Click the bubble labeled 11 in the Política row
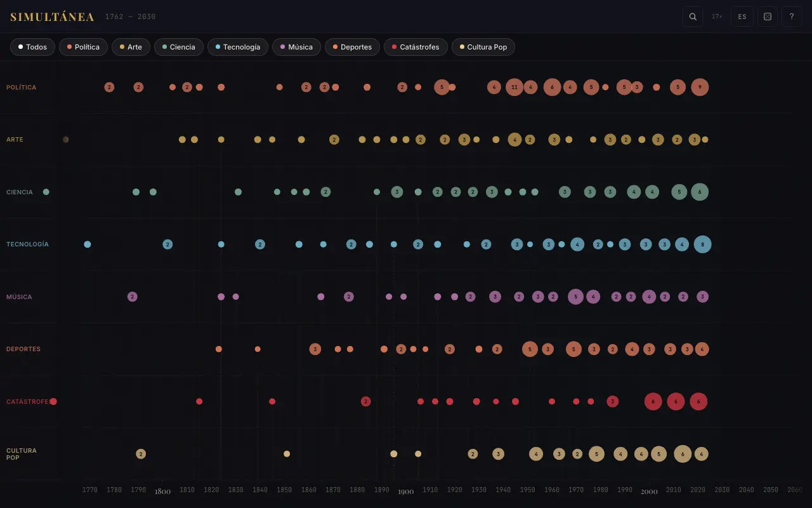 (x=514, y=87)
